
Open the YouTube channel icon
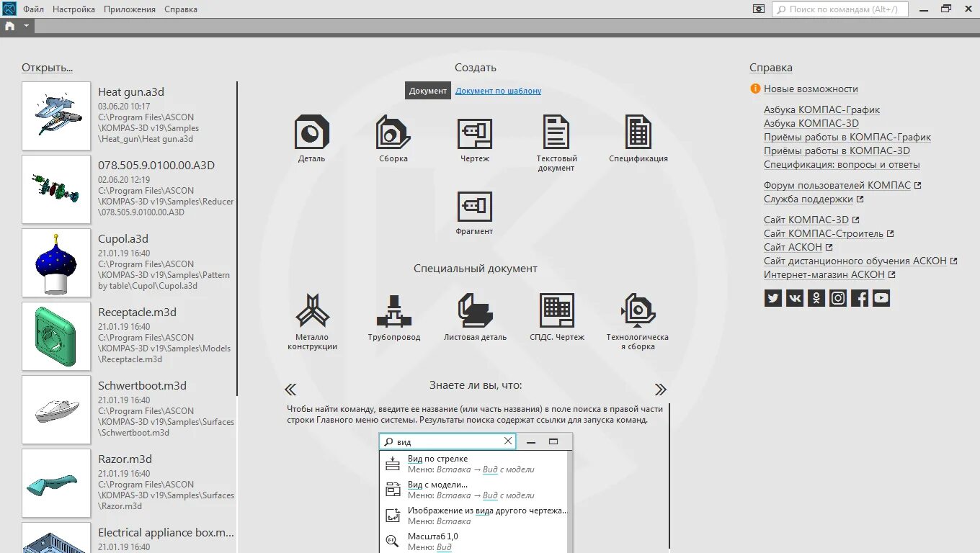(881, 298)
